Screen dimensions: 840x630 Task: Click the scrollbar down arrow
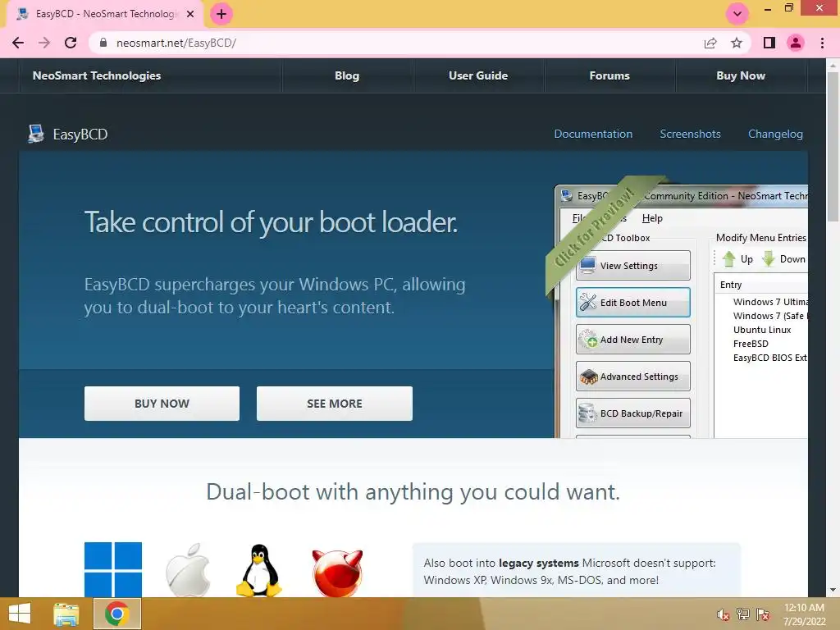[x=833, y=591]
